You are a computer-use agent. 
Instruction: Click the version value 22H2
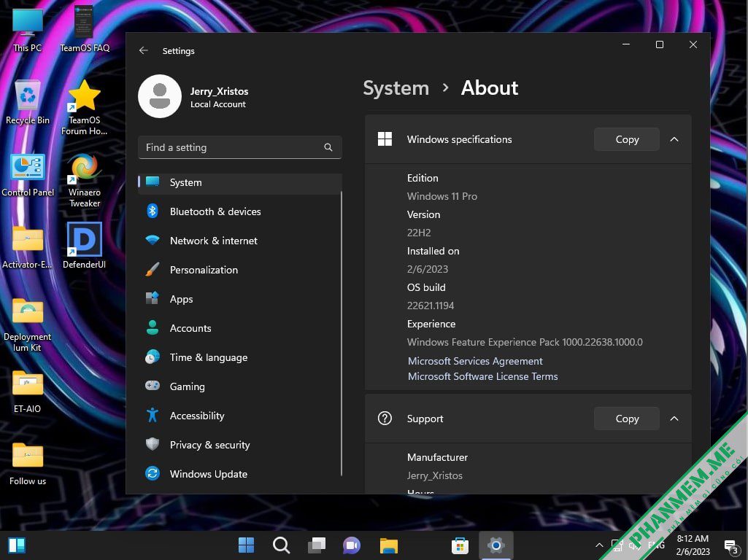pyautogui.click(x=419, y=233)
